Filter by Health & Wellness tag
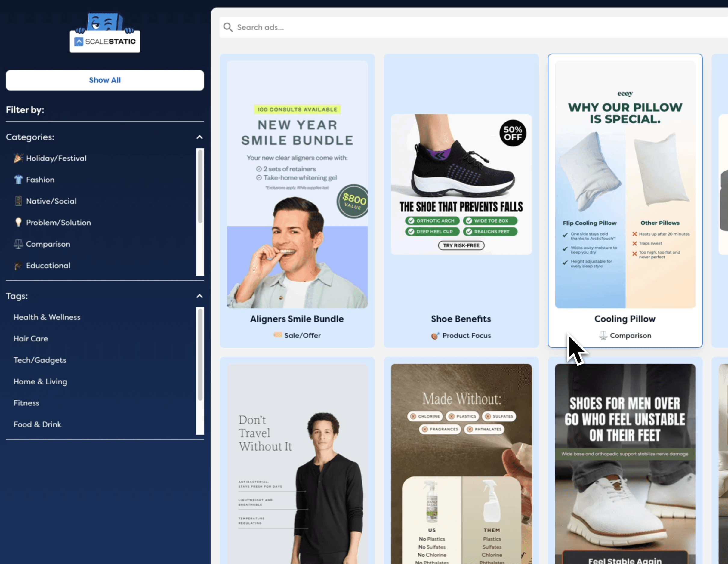The height and width of the screenshot is (564, 728). click(x=47, y=317)
